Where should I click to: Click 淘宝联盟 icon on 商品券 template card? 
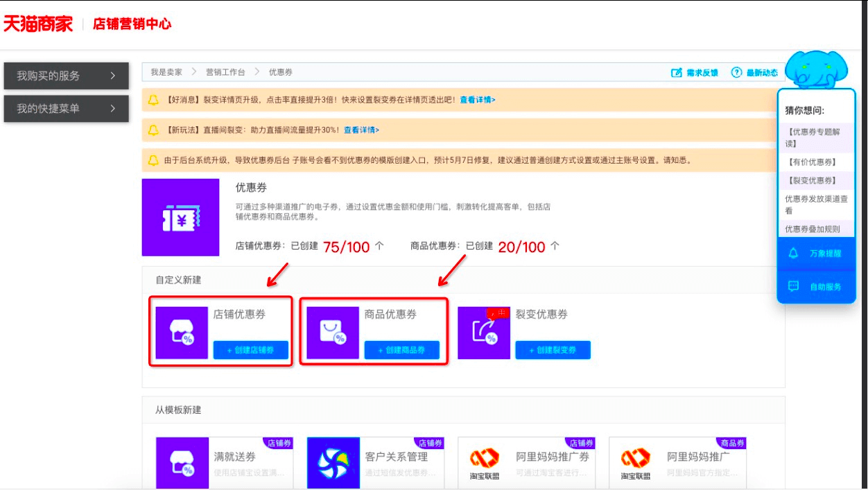(x=636, y=464)
